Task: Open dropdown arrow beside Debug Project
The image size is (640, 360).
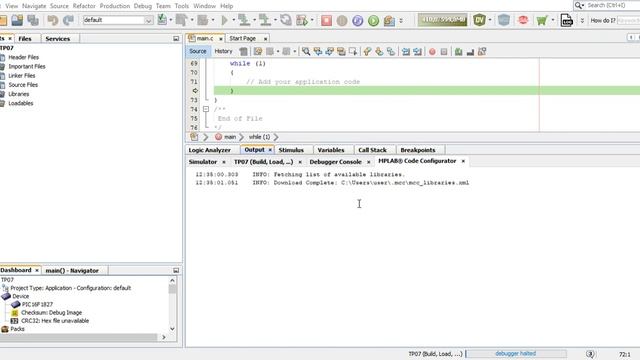Action: [x=312, y=20]
